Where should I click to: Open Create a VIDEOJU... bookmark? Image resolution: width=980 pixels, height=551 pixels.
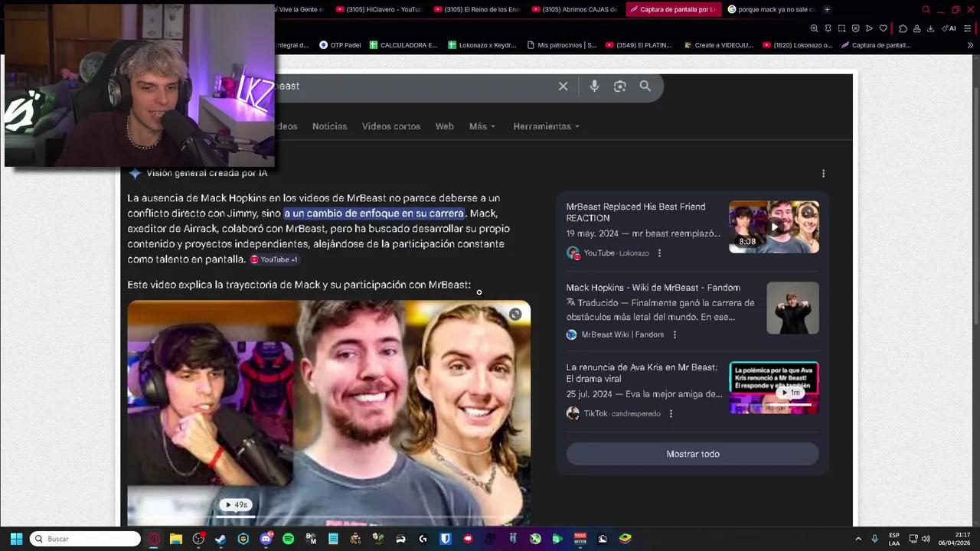(x=718, y=45)
